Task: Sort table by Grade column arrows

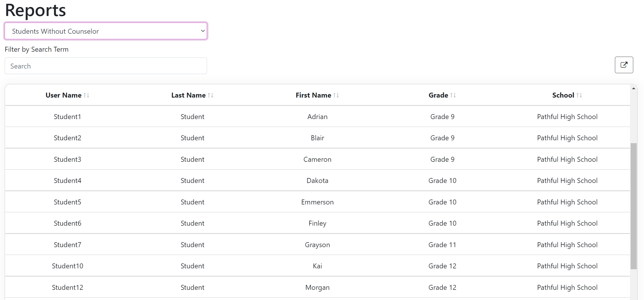Action: pos(453,95)
